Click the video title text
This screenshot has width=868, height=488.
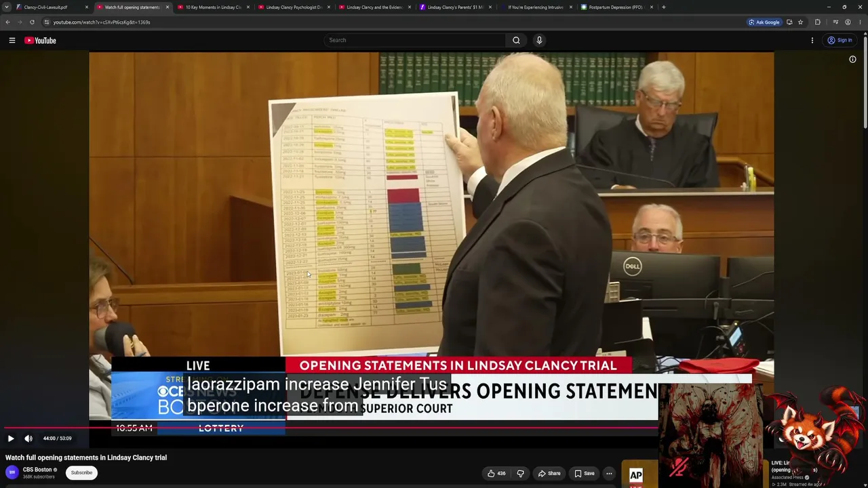tap(86, 457)
